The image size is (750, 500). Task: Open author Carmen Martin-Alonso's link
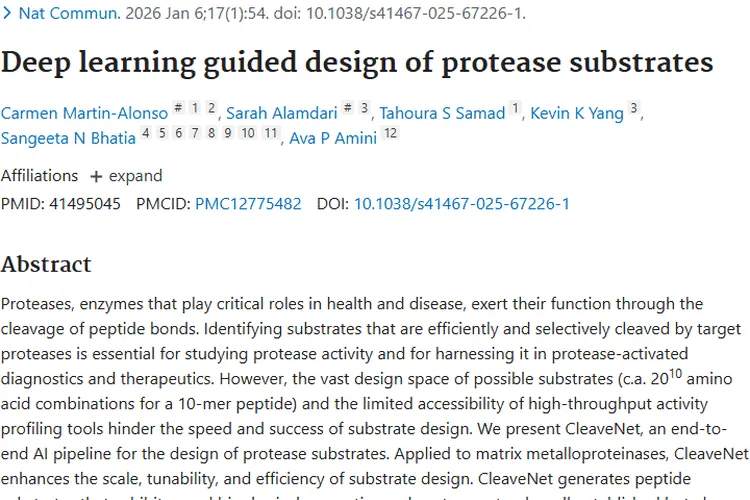[84, 114]
